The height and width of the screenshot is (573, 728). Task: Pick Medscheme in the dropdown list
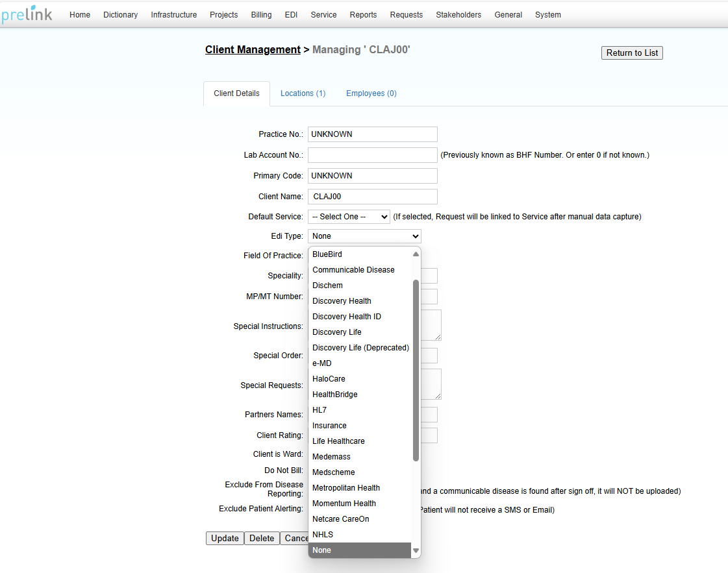tap(360, 472)
